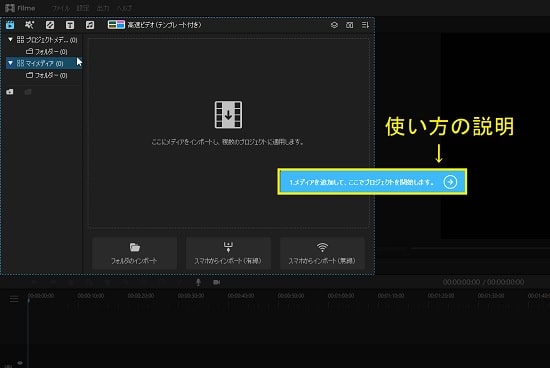Click the 00:01:00:00 timeline ruler mark
The height and width of the screenshot is (368, 550).
[341, 296]
